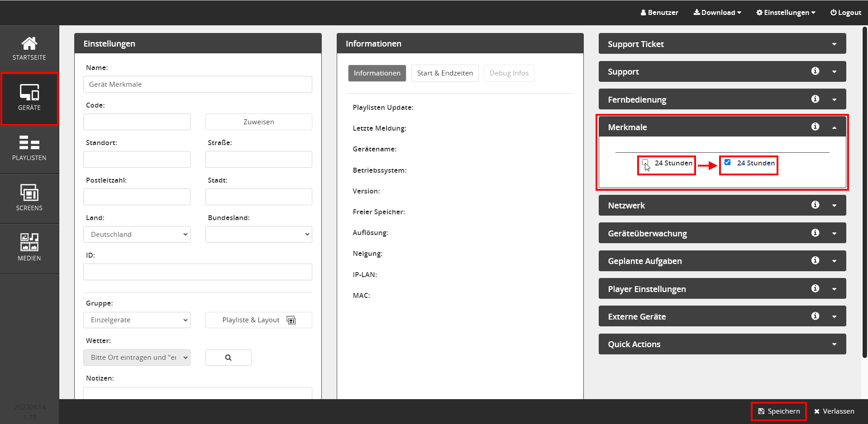Expand the Support Ticket panel
The height and width of the screenshot is (424, 868).
(834, 44)
